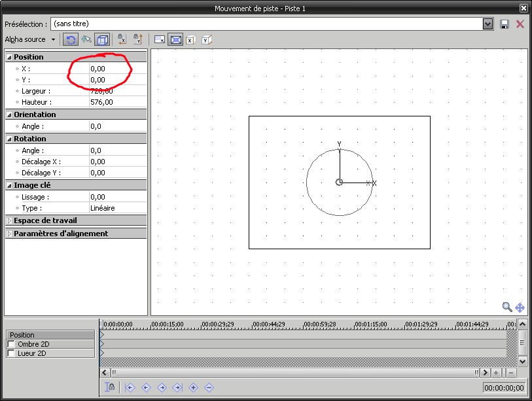This screenshot has height=401, width=532.
Task: Jump to the first keyframe
Action: (130, 387)
